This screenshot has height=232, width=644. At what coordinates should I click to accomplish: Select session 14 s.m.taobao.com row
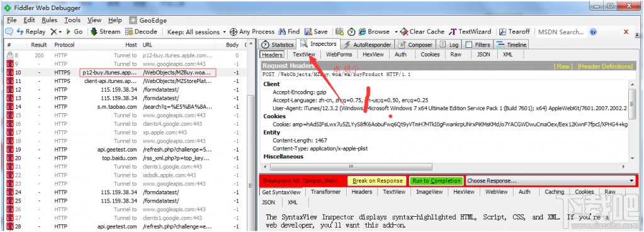pos(126,107)
